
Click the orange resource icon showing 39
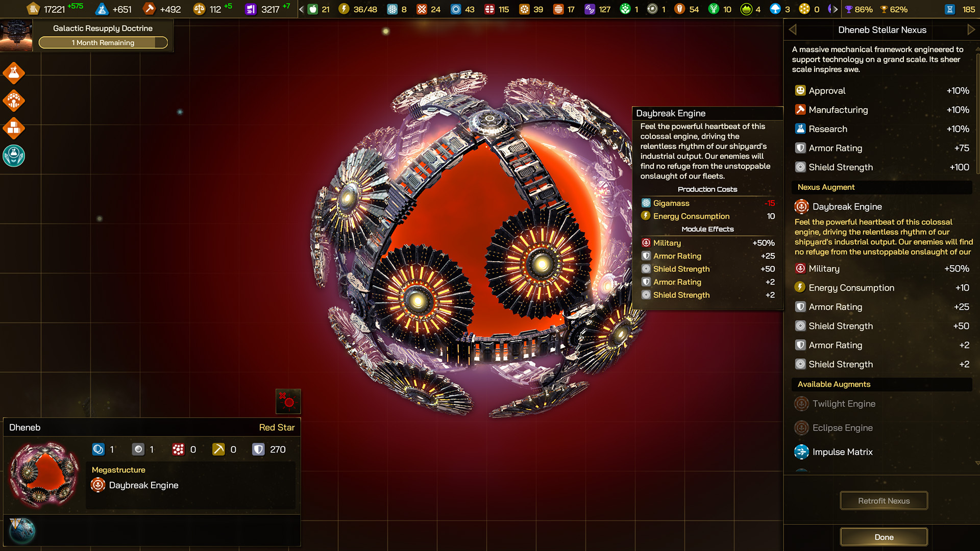pos(524,9)
